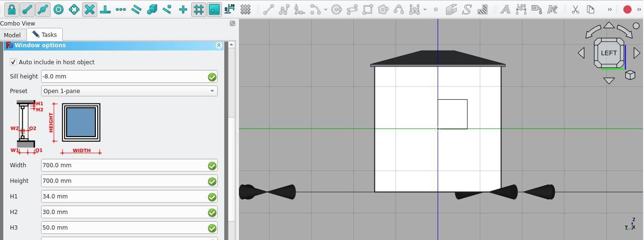
Task: Uncheck Auto include in host object
Action: coord(13,62)
